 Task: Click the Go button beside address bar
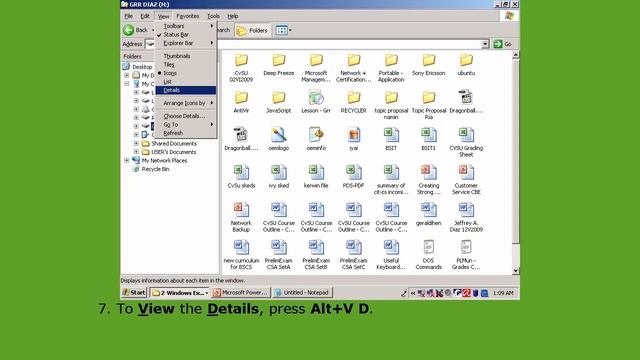coord(503,44)
